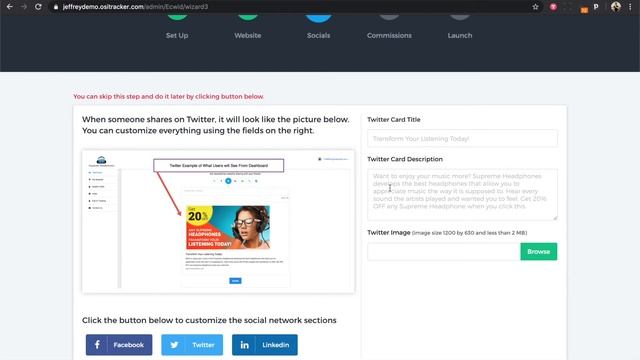This screenshot has height=360, width=640.
Task: Click the Twitter Image label
Action: coord(389,232)
